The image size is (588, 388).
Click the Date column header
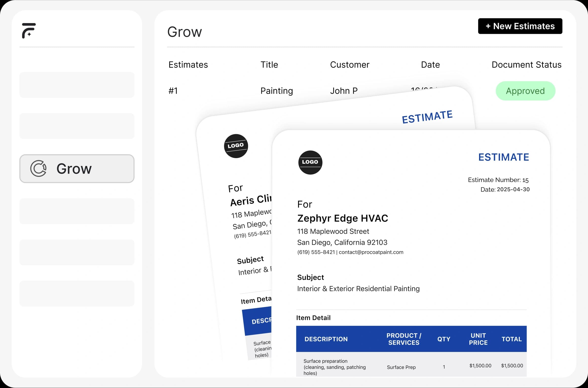pyautogui.click(x=430, y=65)
